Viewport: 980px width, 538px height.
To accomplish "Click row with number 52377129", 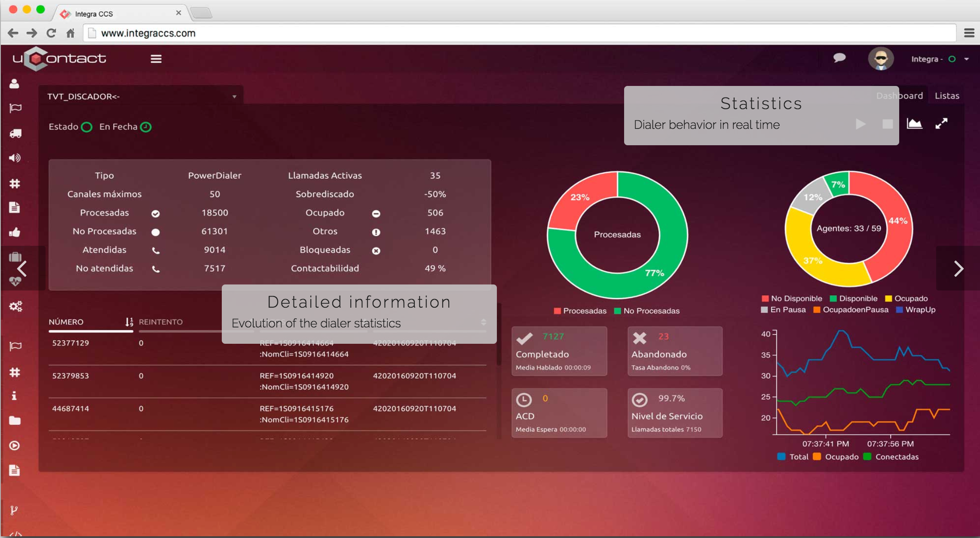I will pyautogui.click(x=267, y=348).
